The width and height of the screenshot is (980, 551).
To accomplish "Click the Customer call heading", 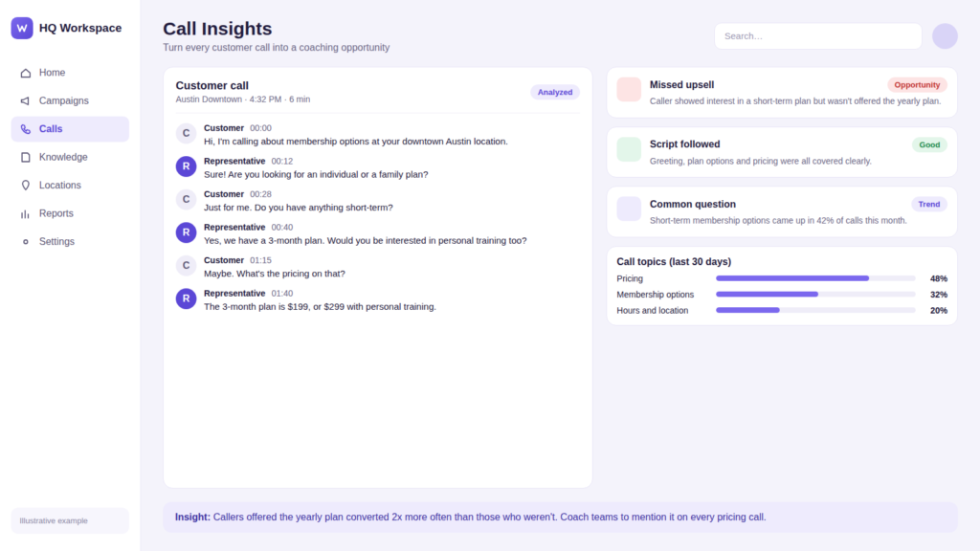I will pos(212,85).
